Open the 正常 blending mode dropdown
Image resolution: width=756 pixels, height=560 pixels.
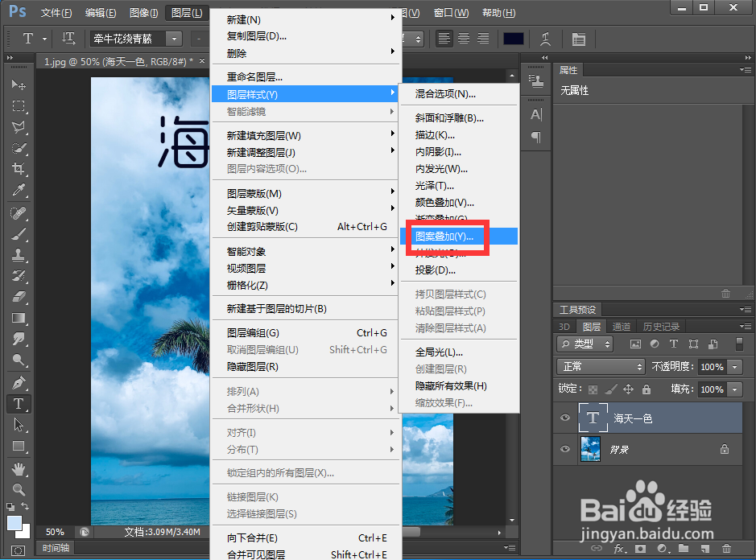[601, 366]
